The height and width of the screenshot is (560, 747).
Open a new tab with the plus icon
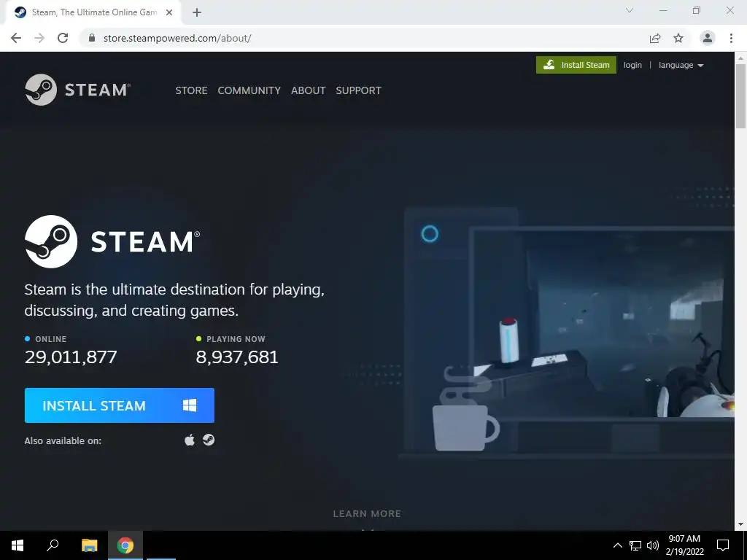(x=197, y=13)
